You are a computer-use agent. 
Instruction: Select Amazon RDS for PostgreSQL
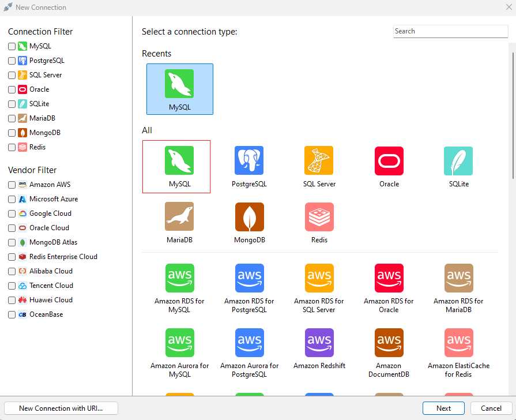(x=249, y=288)
